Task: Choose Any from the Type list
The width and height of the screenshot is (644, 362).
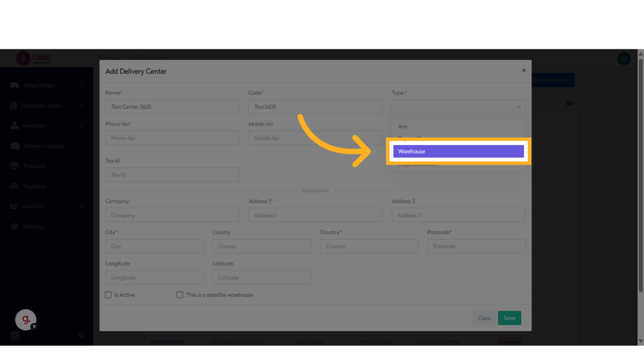Action: tap(403, 126)
